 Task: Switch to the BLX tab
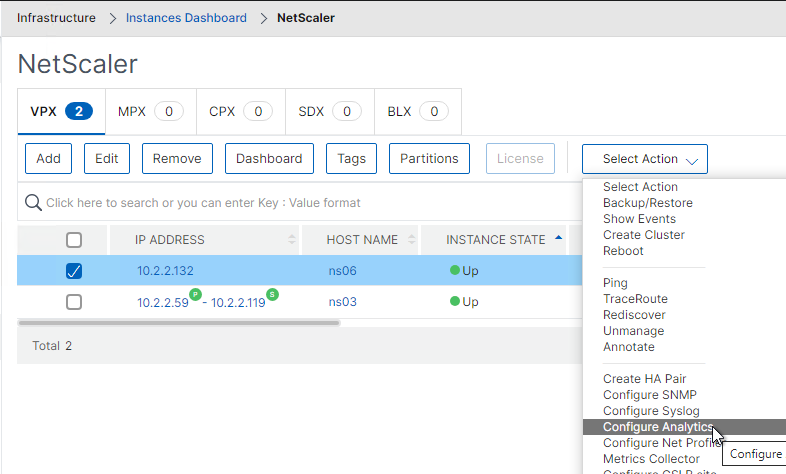[418, 111]
